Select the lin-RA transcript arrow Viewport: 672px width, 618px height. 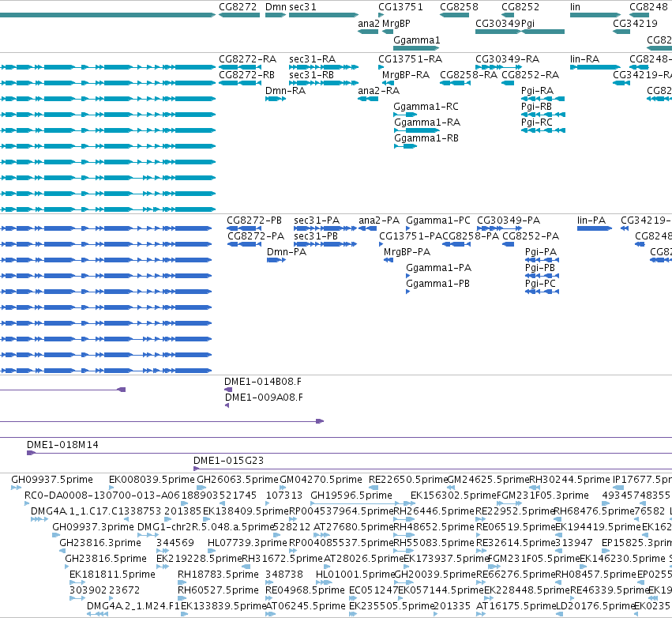595,67
